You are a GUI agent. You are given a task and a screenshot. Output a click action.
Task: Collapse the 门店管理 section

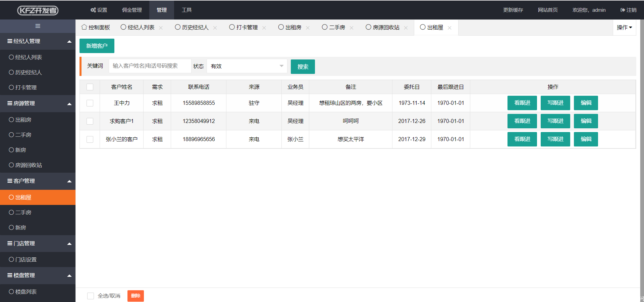(38, 244)
